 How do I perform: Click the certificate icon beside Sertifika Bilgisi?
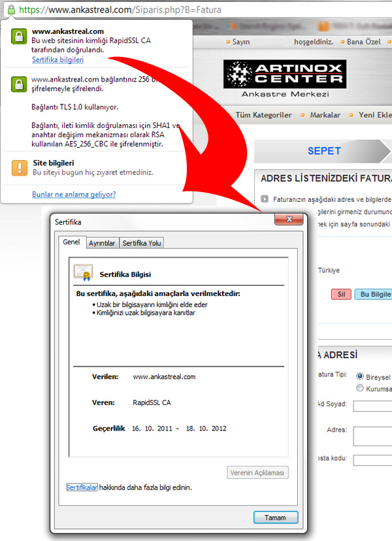[83, 272]
